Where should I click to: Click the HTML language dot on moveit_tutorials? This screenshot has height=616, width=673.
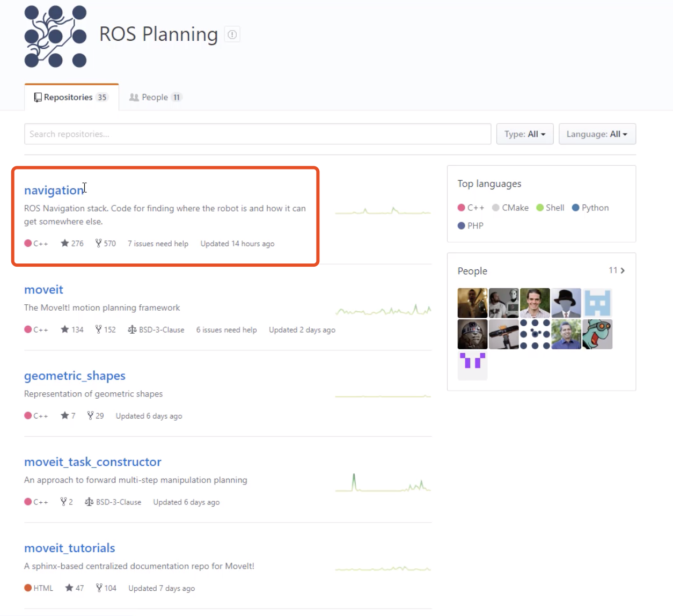point(28,588)
